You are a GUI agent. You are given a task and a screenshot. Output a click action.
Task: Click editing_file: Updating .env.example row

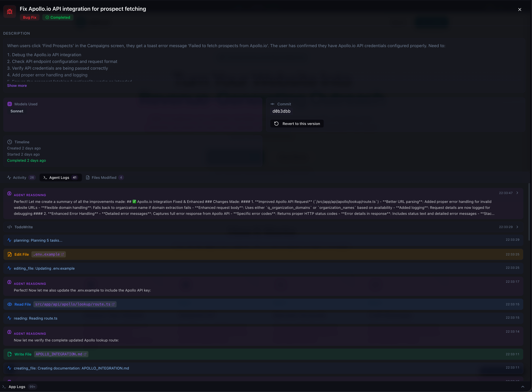[263, 268]
